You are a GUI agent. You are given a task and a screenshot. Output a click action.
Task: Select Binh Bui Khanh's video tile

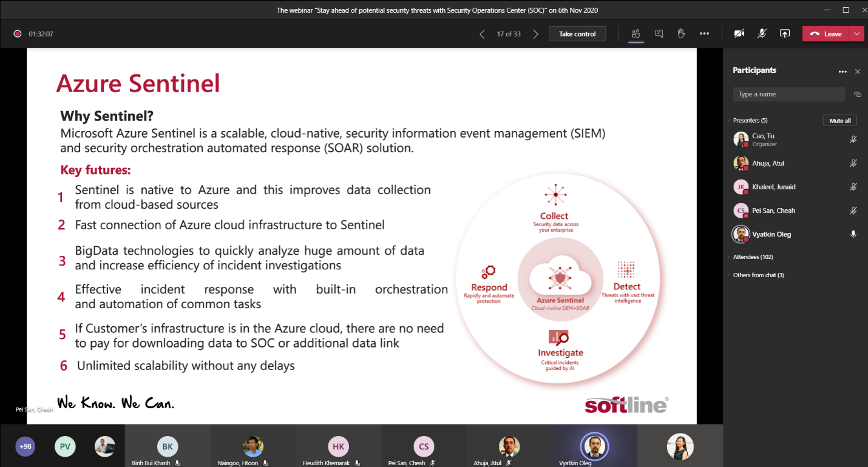pyautogui.click(x=168, y=446)
